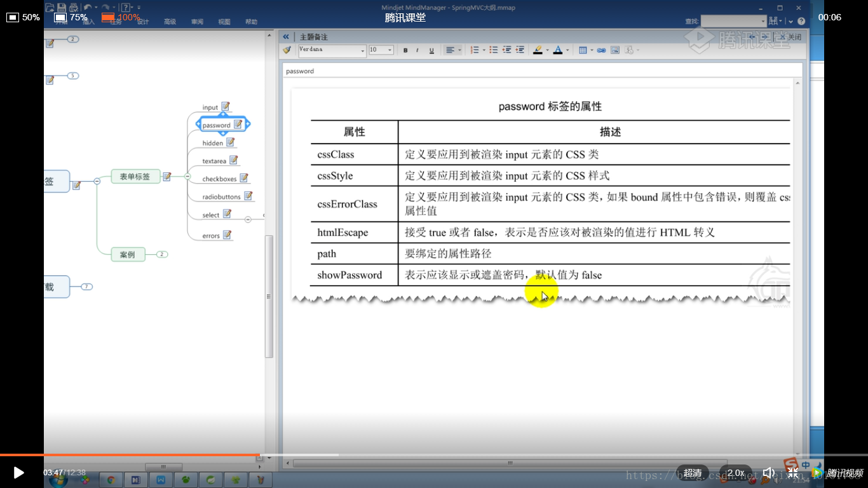This screenshot has width=868, height=488.
Task: Open the 审阅 ribbon tab
Action: click(197, 22)
